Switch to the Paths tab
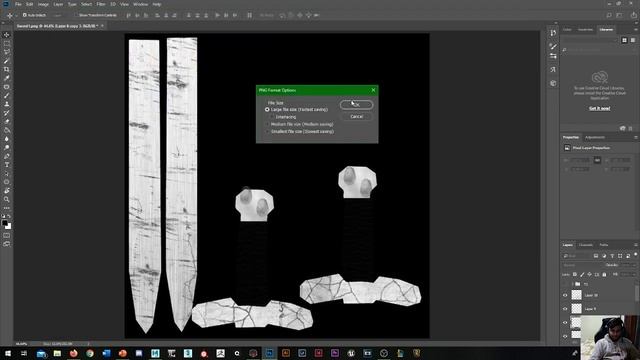This screenshot has width=640, height=360. 604,245
